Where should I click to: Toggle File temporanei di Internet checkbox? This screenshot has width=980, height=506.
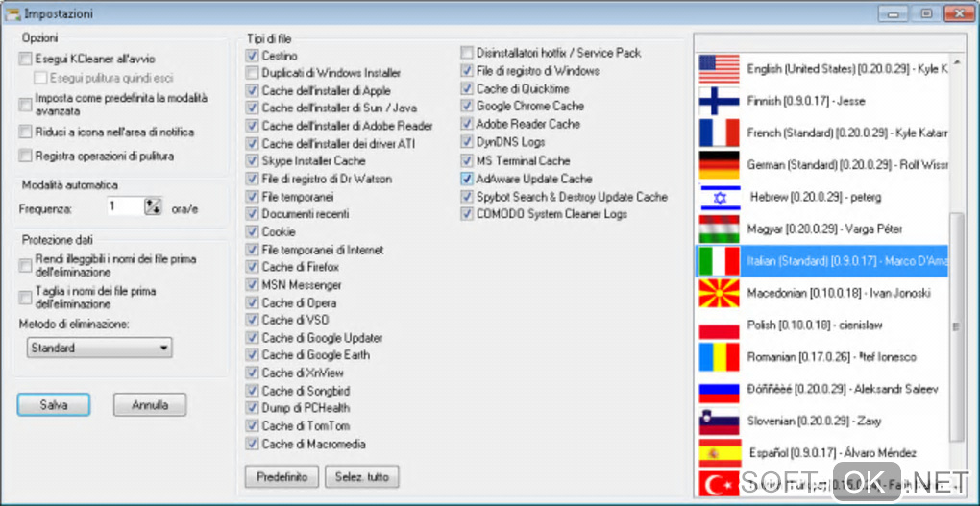click(252, 250)
